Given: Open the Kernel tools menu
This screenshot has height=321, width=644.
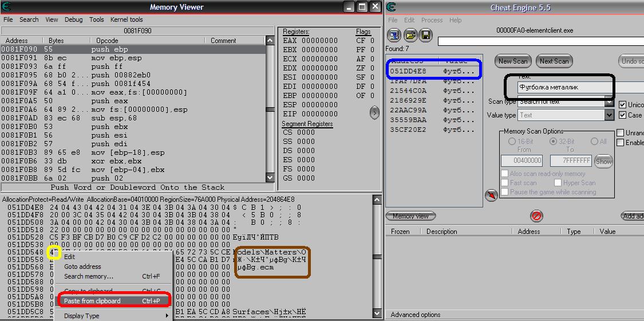Looking at the screenshot, I should (x=127, y=19).
